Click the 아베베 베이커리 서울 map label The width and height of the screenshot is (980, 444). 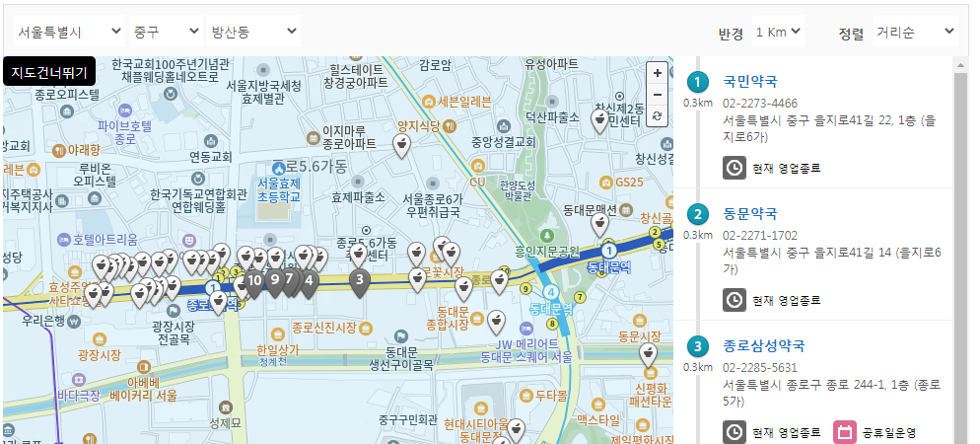[143, 389]
